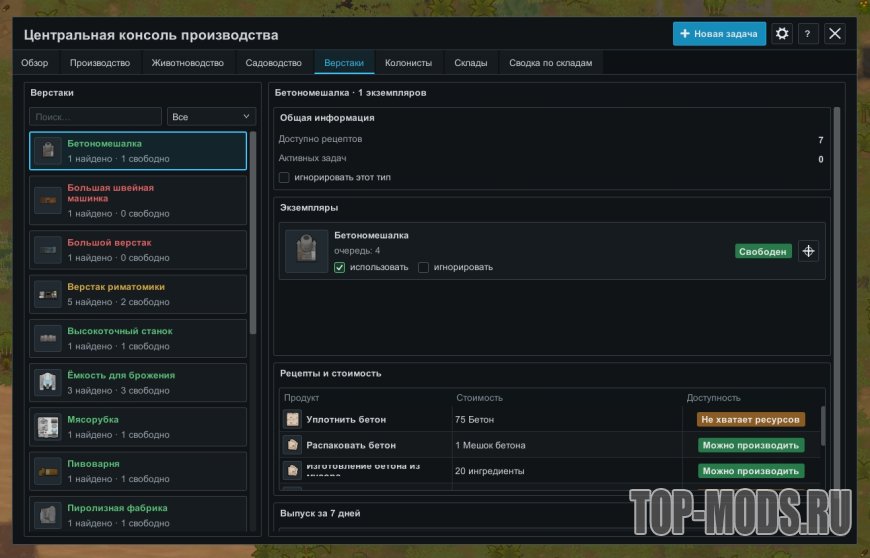870x558 pixels.
Task: Locate the concrete mixer with crosshair icon
Action: [x=808, y=251]
